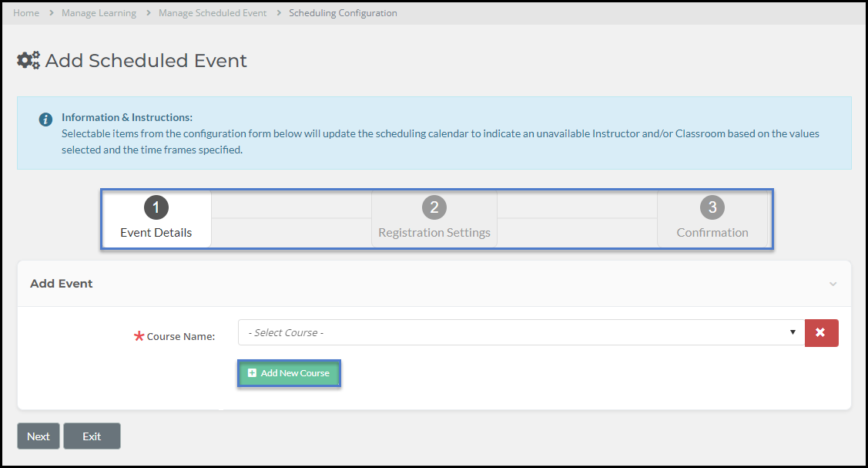The image size is (868, 468).
Task: Click the red X to clear course selection
Action: pos(821,332)
